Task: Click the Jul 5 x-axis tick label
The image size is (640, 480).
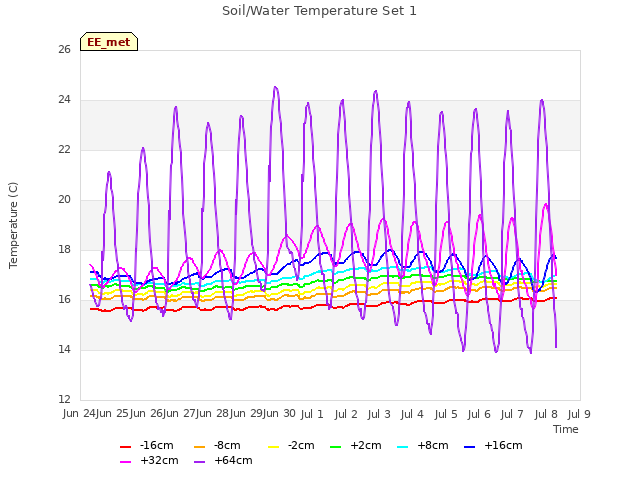Action: (446, 414)
